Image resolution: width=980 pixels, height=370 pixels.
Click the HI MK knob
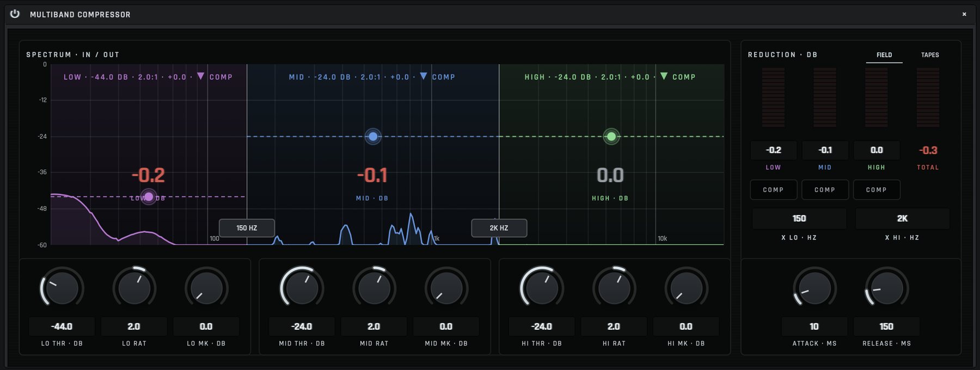point(686,288)
